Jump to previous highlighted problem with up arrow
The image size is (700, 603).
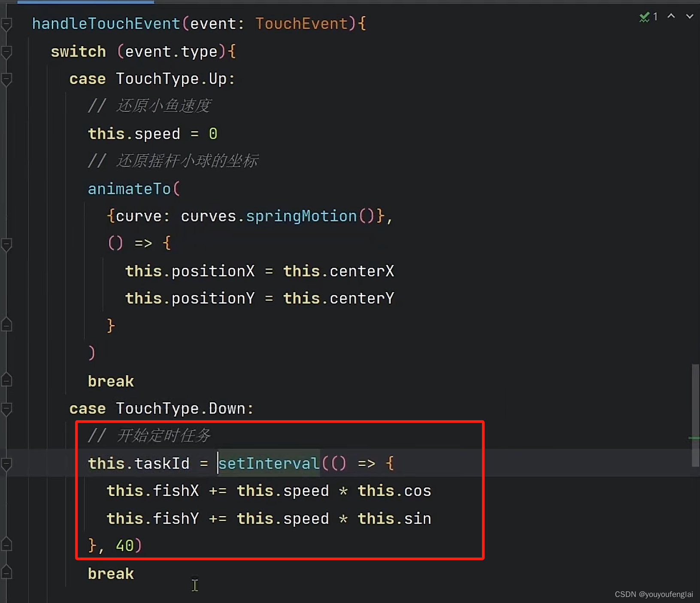point(671,16)
